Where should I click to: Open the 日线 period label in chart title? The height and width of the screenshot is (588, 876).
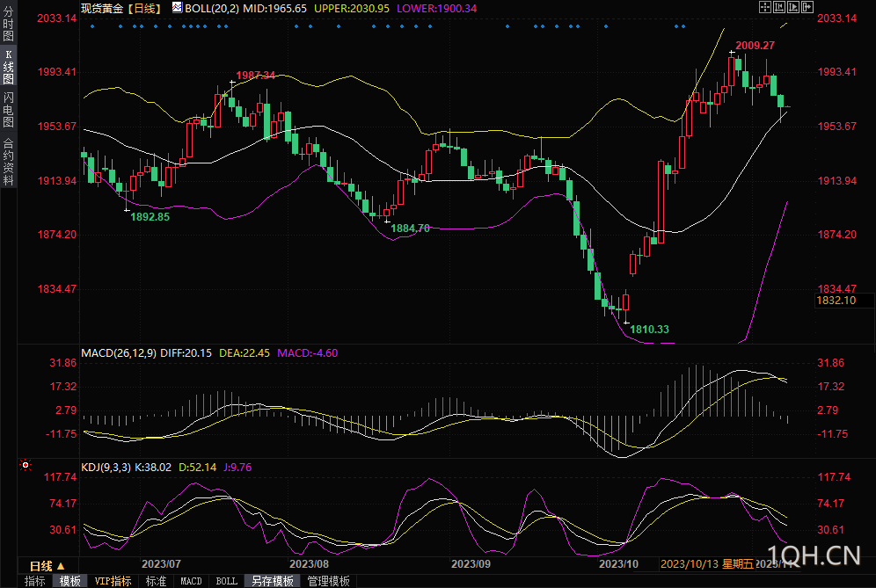tap(144, 8)
